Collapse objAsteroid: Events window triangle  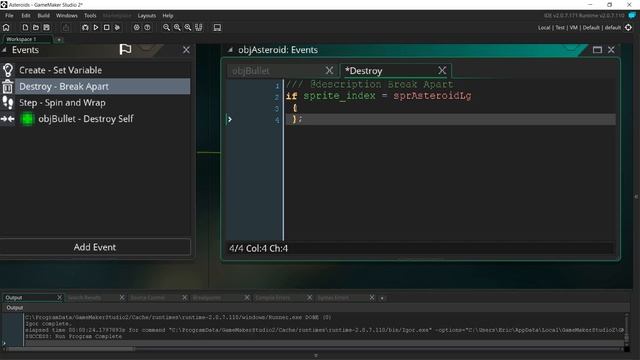pyautogui.click(x=231, y=50)
